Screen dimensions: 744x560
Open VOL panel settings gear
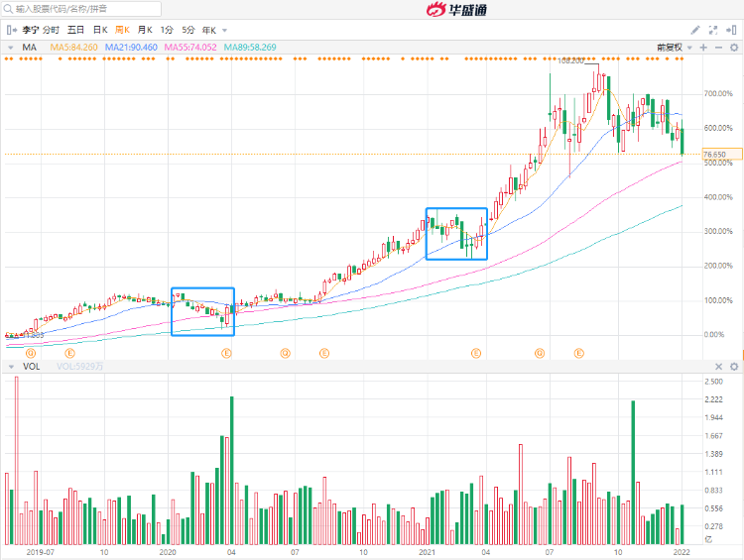pyautogui.click(x=733, y=367)
